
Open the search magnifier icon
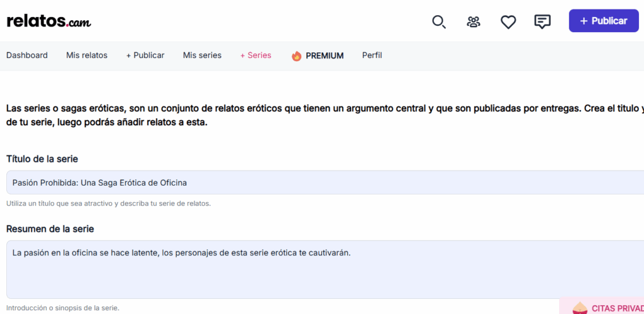438,21
